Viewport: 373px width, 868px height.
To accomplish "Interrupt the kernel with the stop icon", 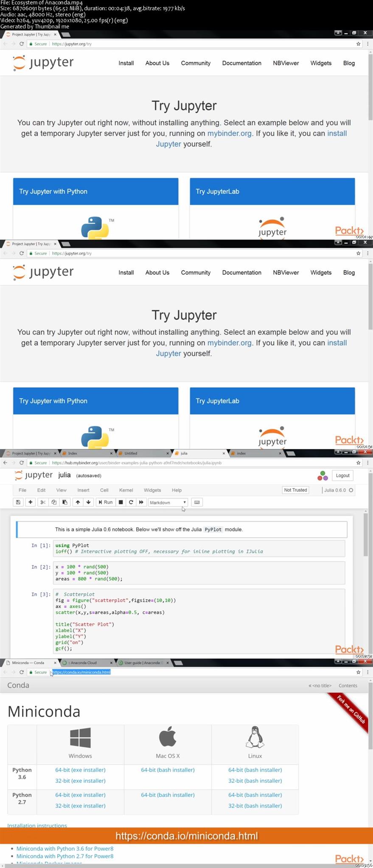I will (x=121, y=502).
